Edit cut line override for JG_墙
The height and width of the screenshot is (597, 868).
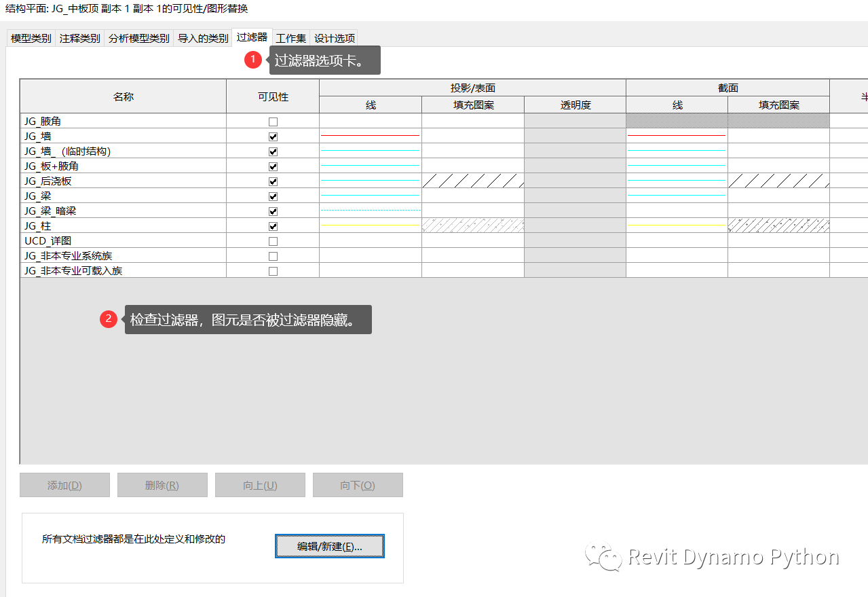click(677, 136)
